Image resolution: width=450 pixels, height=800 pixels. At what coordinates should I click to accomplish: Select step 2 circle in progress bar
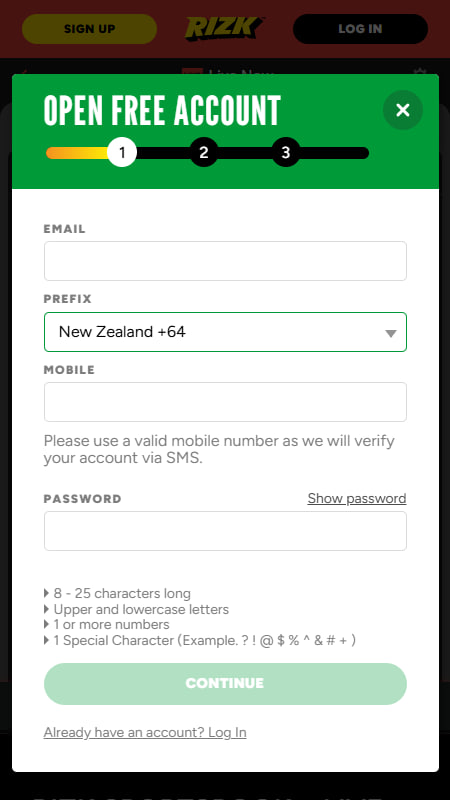pyautogui.click(x=204, y=152)
